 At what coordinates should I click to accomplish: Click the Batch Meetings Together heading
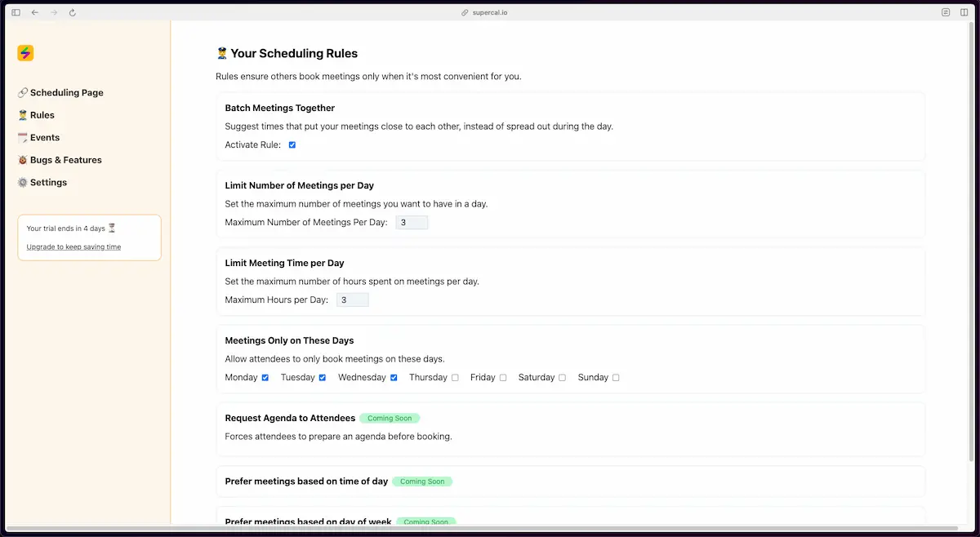280,109
